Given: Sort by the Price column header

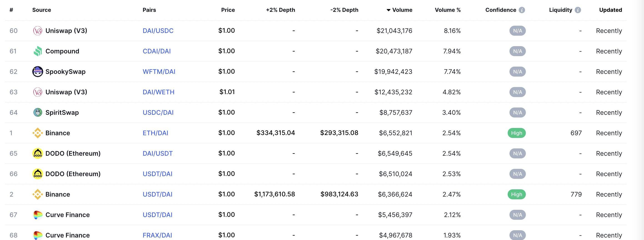Looking at the screenshot, I should tap(228, 10).
